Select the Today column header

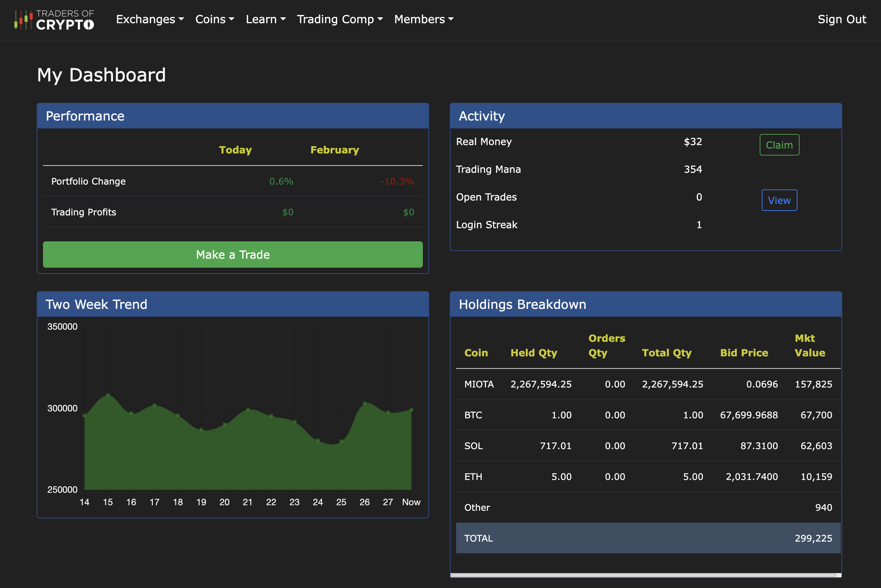[235, 150]
